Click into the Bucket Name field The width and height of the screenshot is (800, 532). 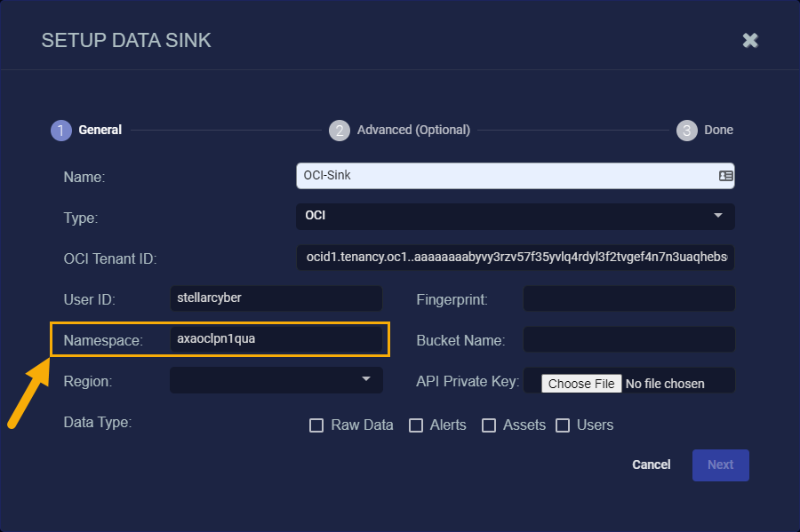coord(629,339)
